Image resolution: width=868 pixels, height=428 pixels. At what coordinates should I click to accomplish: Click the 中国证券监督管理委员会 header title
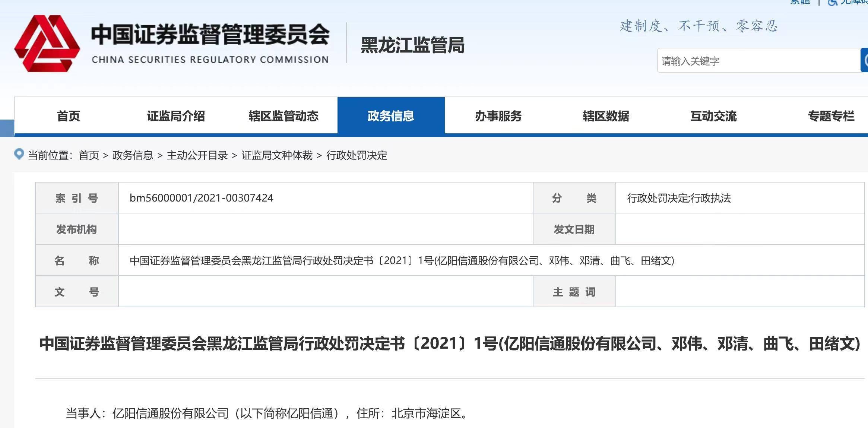210,35
